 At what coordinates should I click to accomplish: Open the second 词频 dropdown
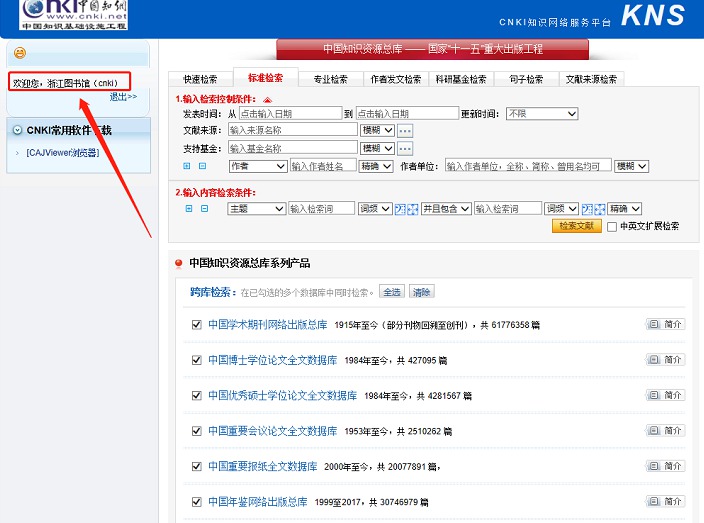pyautogui.click(x=562, y=209)
